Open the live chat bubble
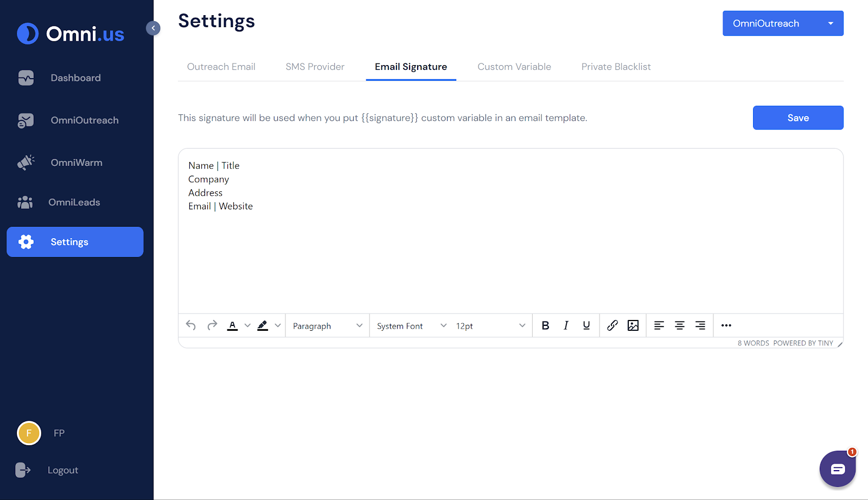The image size is (868, 500). [x=838, y=469]
